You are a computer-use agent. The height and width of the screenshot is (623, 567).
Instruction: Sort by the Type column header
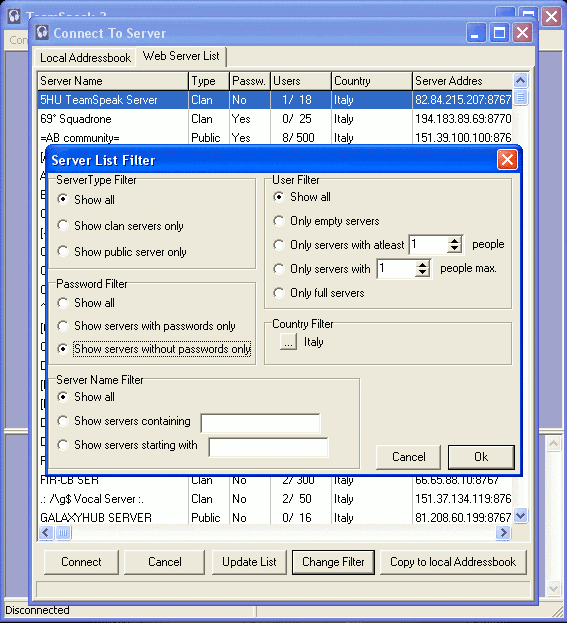click(209, 81)
